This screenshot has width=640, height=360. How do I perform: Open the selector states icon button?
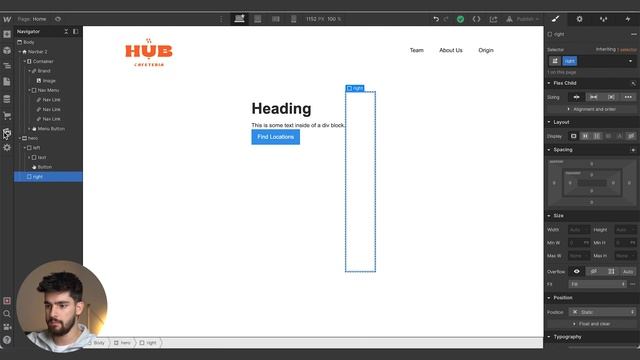click(x=555, y=61)
